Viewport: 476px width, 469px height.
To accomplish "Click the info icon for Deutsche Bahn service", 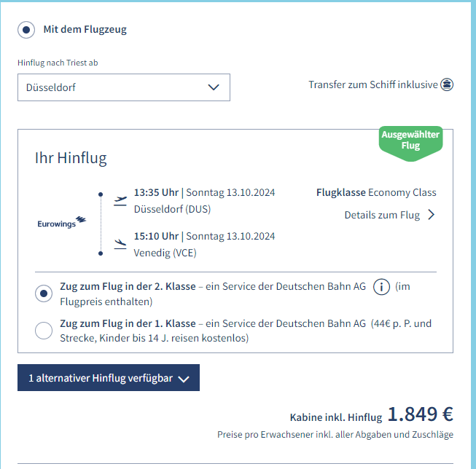I will point(381,287).
